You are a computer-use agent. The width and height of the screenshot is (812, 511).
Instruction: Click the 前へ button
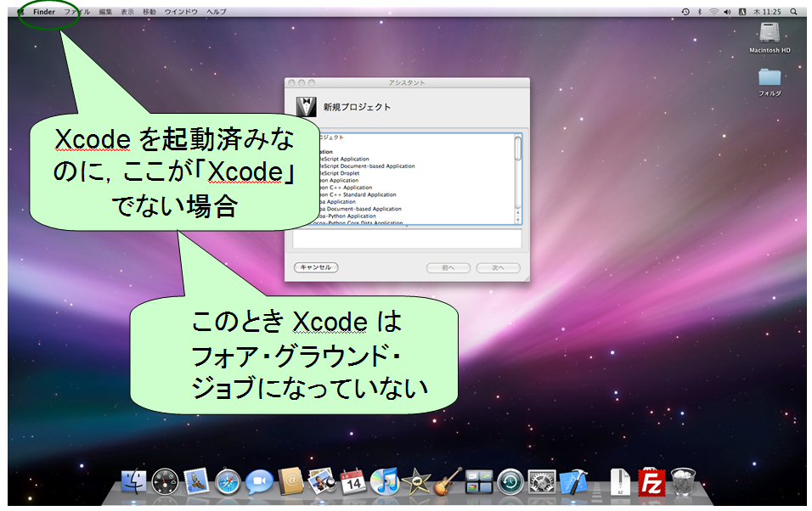448,267
